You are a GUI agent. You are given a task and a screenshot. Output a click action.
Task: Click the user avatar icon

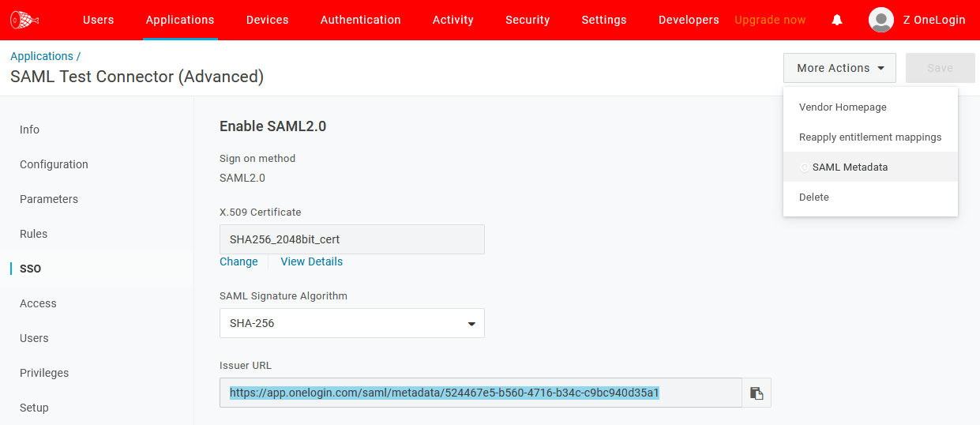point(880,20)
